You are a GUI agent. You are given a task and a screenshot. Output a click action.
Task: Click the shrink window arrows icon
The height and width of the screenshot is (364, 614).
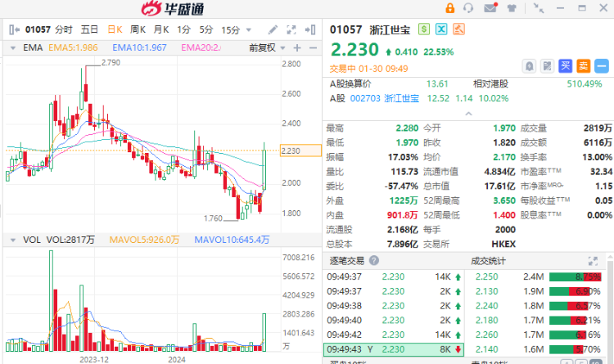coord(539,8)
